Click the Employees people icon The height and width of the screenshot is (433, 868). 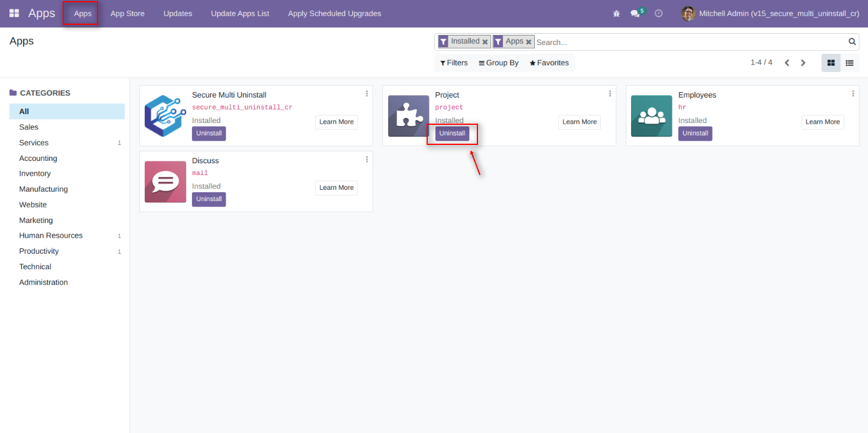coord(652,116)
